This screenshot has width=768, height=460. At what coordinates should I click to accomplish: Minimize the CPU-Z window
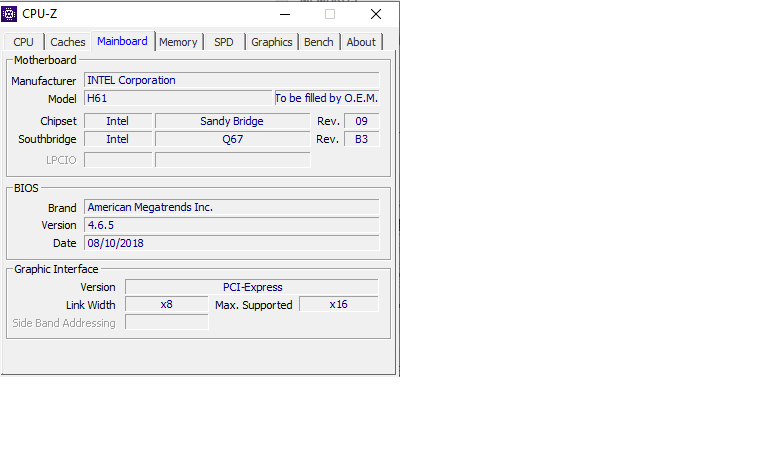(x=285, y=14)
